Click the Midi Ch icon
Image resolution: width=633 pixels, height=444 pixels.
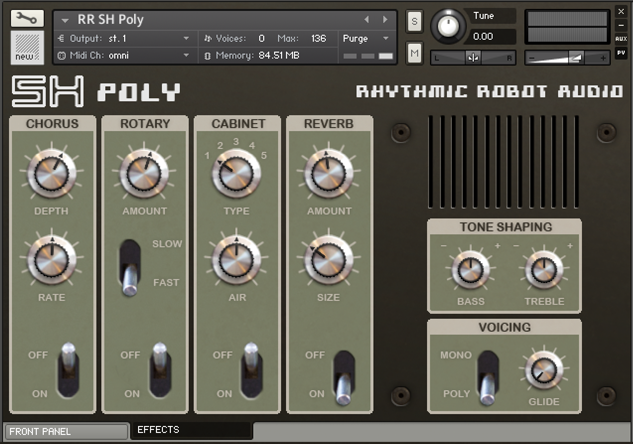(x=61, y=56)
